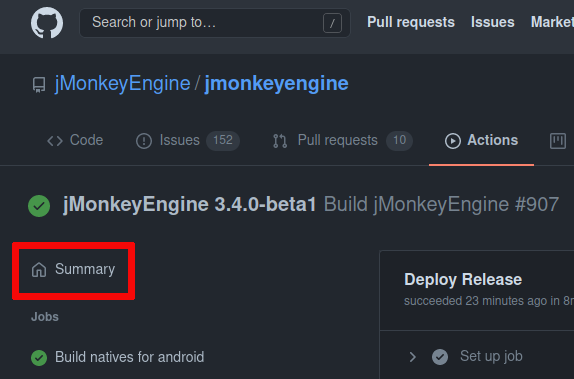Click the Issues tab circle icon
574x379 pixels.
click(144, 141)
